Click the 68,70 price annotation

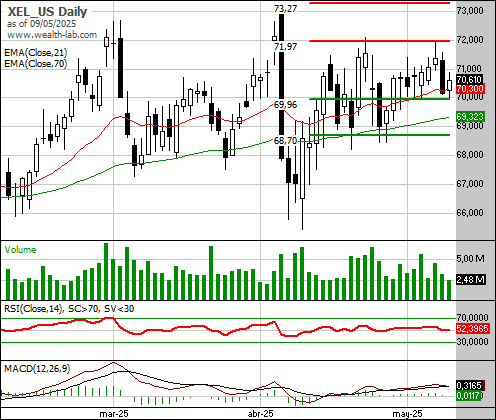click(x=285, y=141)
